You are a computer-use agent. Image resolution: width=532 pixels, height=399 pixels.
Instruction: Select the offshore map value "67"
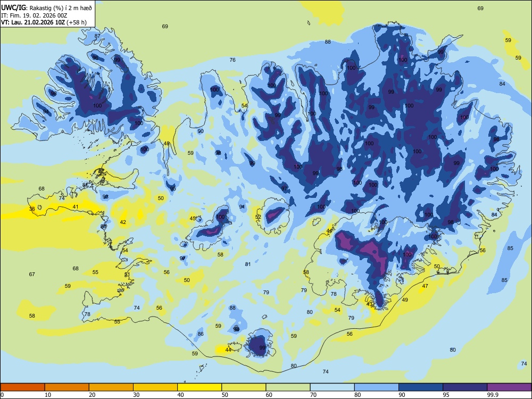pyautogui.click(x=32, y=274)
